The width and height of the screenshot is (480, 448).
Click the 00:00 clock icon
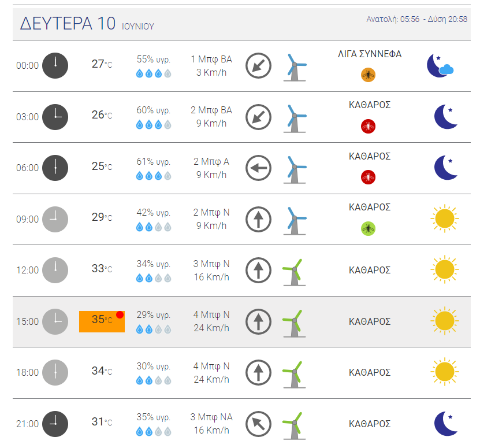55,65
